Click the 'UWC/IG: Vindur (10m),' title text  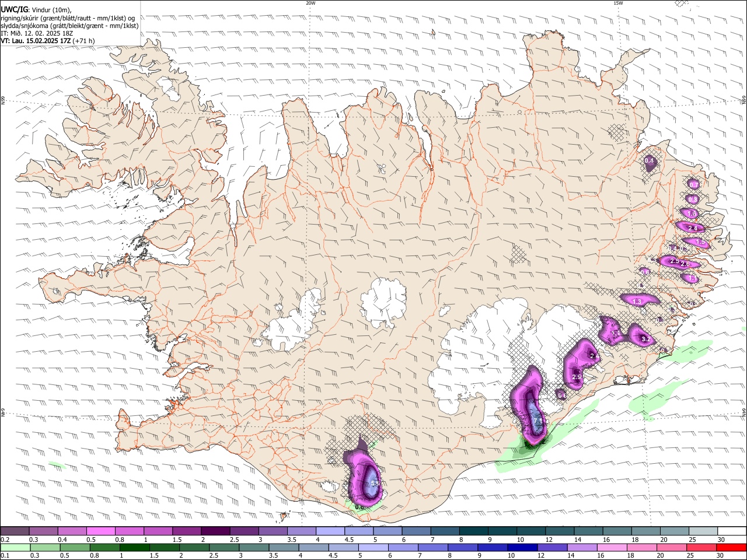pos(37,10)
